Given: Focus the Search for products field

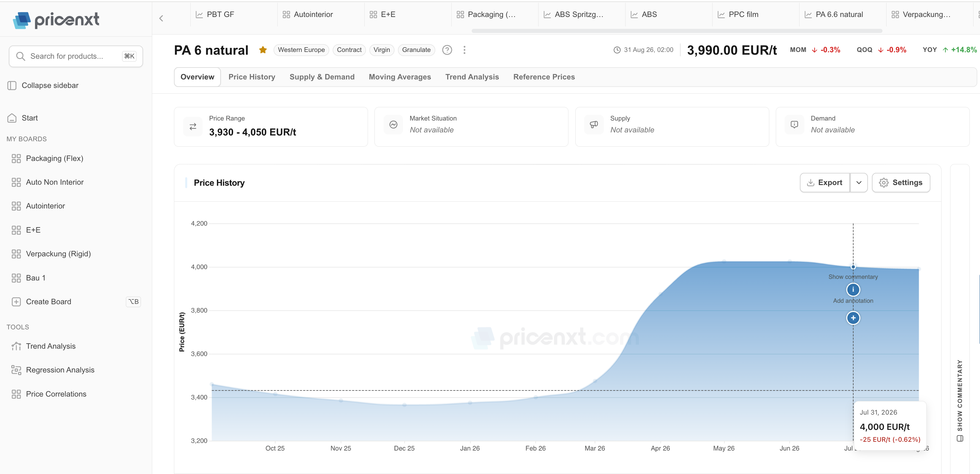Looking at the screenshot, I should [x=76, y=56].
